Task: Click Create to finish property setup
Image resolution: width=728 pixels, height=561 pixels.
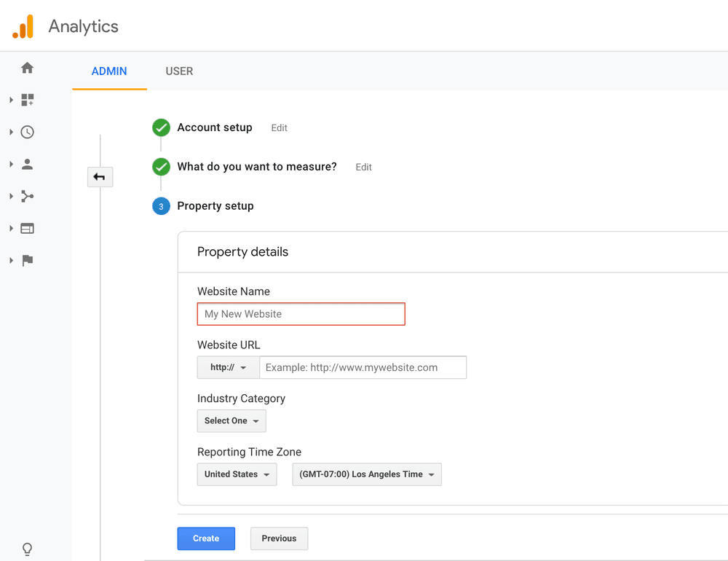Action: (206, 538)
